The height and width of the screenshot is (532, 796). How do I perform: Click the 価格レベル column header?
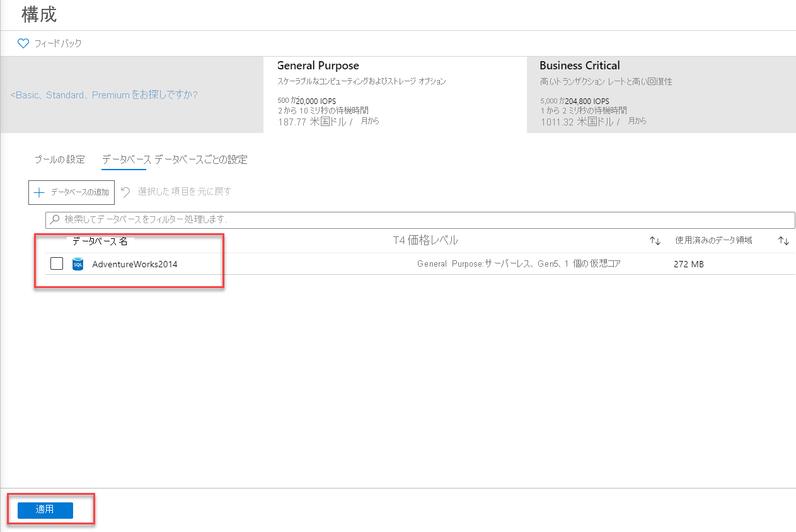click(425, 240)
